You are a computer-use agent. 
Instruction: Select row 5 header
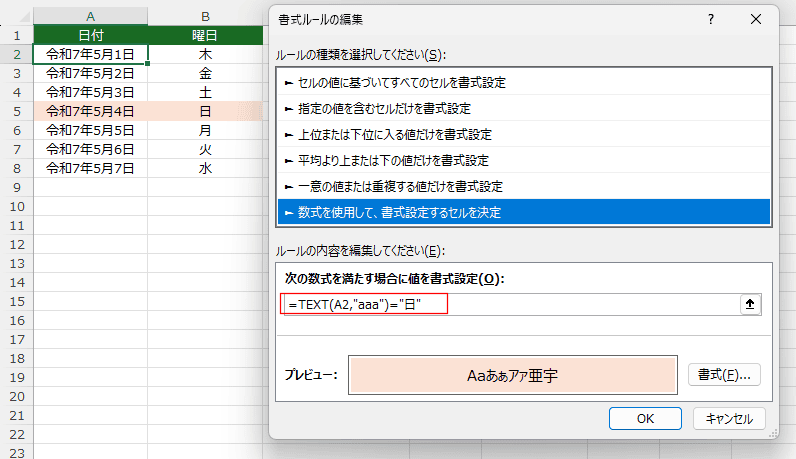[x=17, y=111]
